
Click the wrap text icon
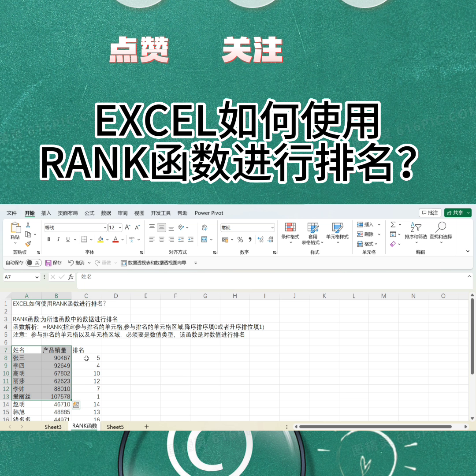pos(205,227)
